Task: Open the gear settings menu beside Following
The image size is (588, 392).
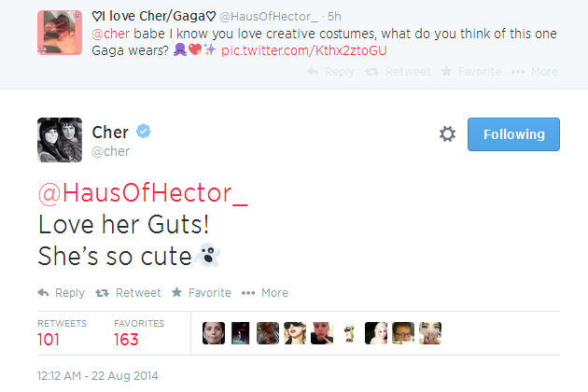Action: [447, 133]
